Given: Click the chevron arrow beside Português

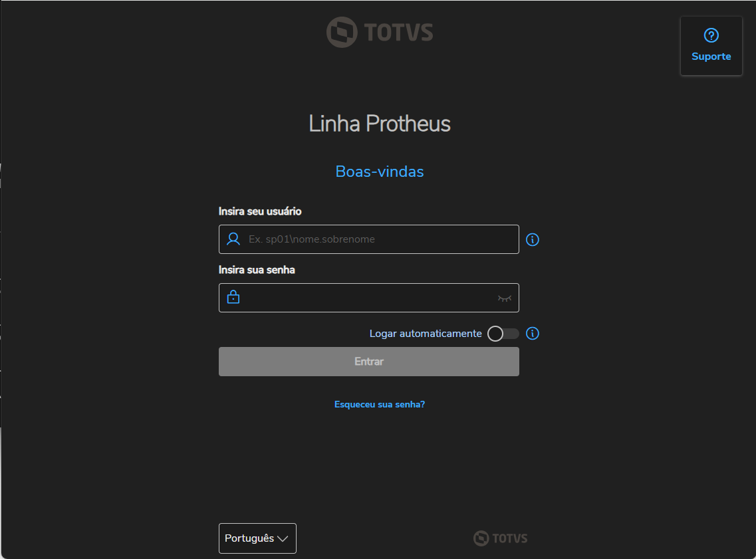Looking at the screenshot, I should (283, 539).
